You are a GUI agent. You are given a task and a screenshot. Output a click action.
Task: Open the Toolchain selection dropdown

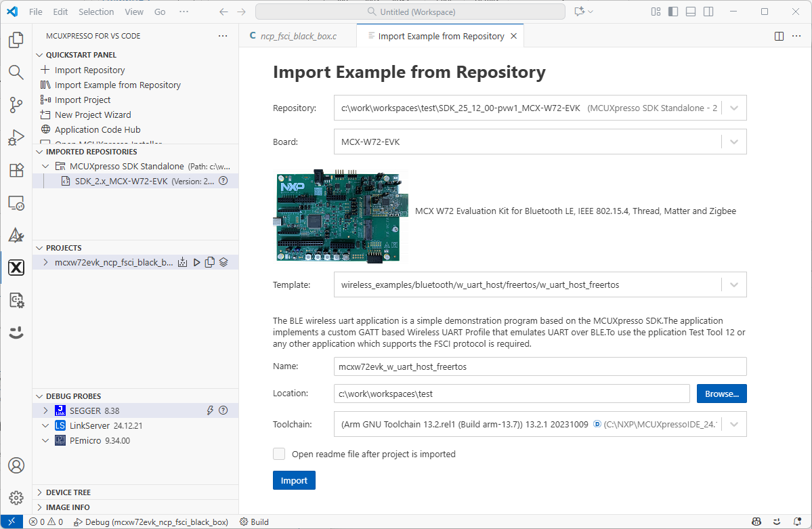click(733, 424)
